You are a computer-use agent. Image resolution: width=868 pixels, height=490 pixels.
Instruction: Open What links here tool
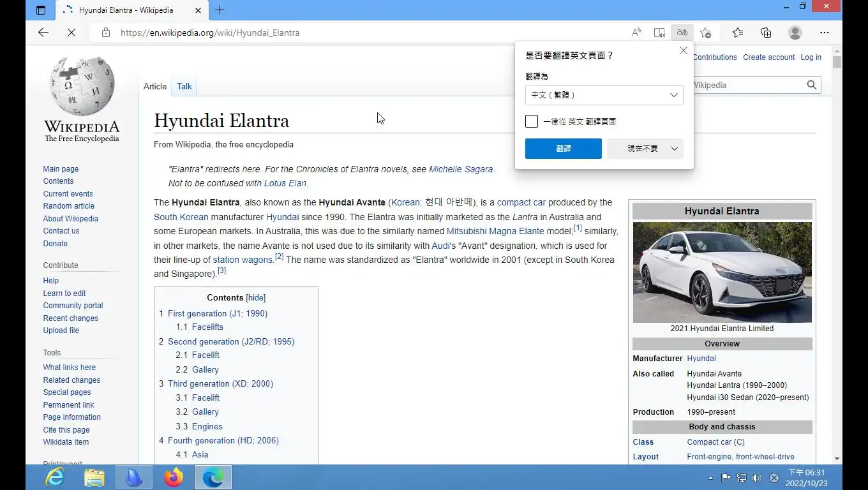[x=70, y=367]
